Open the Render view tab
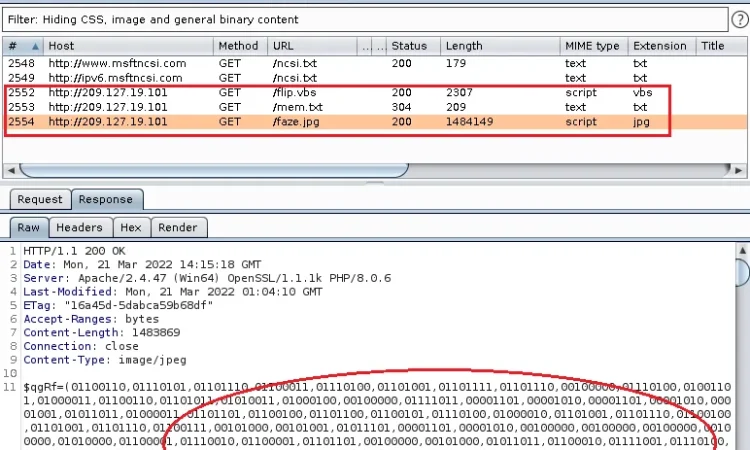Screen dimensions: 750x450 click(178, 228)
